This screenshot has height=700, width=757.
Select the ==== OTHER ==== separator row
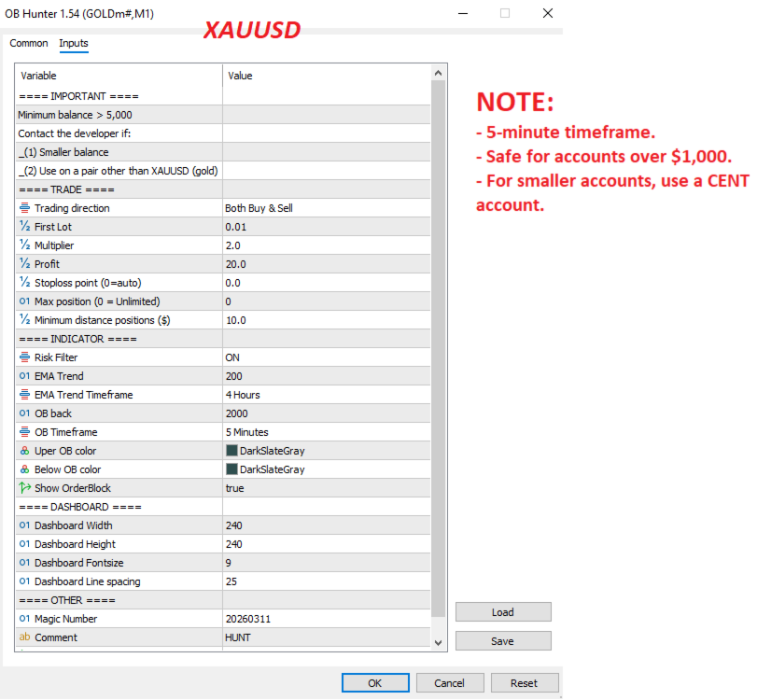click(223, 600)
